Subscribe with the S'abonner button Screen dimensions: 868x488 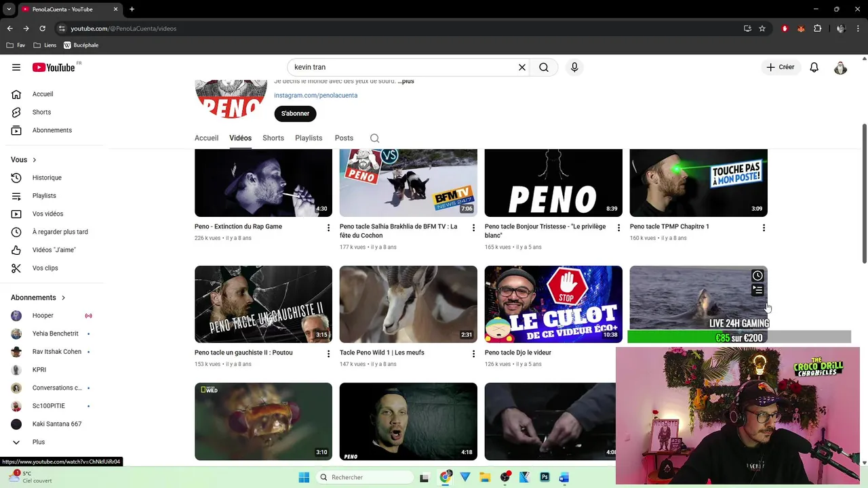click(x=295, y=114)
